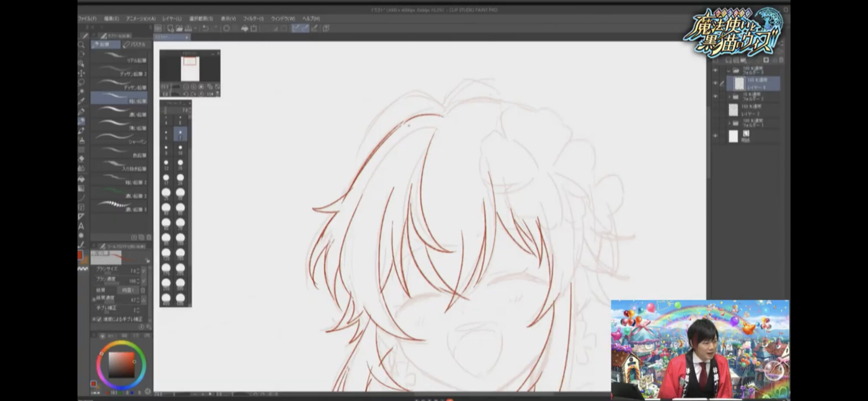Toggle visibility of フォルダー 3

[715, 70]
